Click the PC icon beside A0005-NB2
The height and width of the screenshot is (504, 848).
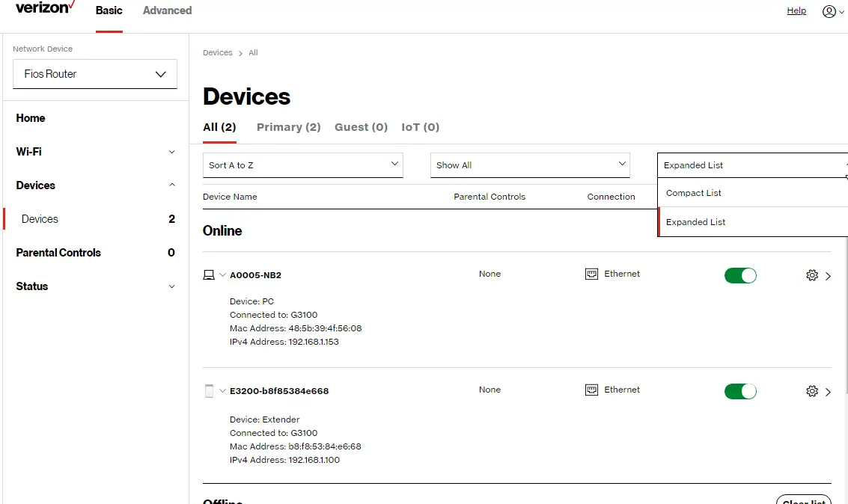pyautogui.click(x=208, y=274)
